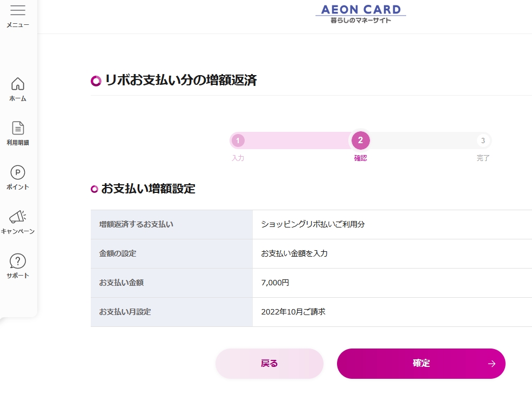This screenshot has height=395, width=532.
Task: Select the ポイント text label
Action: (x=18, y=187)
